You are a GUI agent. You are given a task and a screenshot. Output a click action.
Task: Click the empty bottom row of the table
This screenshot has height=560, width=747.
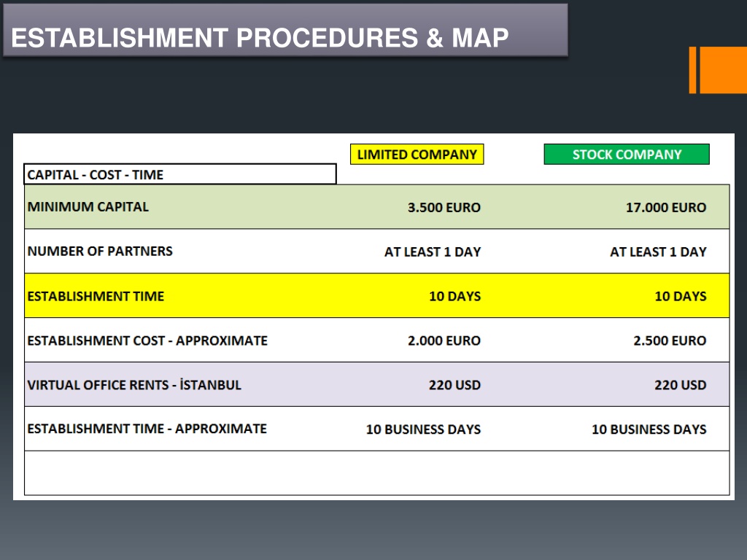click(x=377, y=472)
